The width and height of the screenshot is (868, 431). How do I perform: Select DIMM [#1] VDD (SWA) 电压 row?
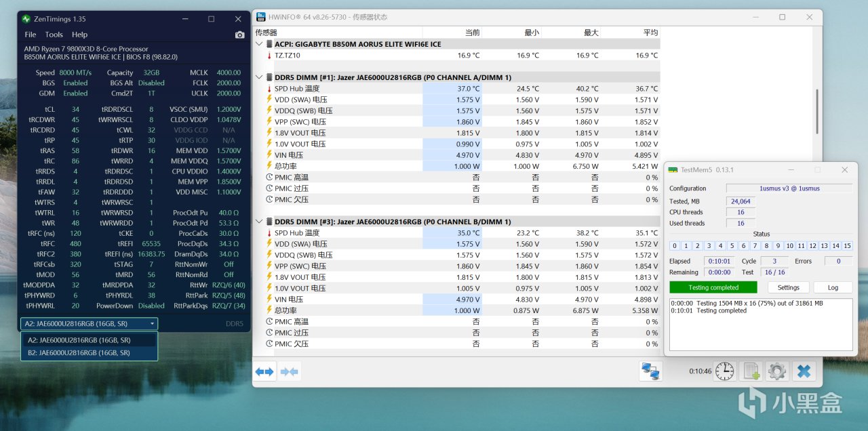pos(457,100)
